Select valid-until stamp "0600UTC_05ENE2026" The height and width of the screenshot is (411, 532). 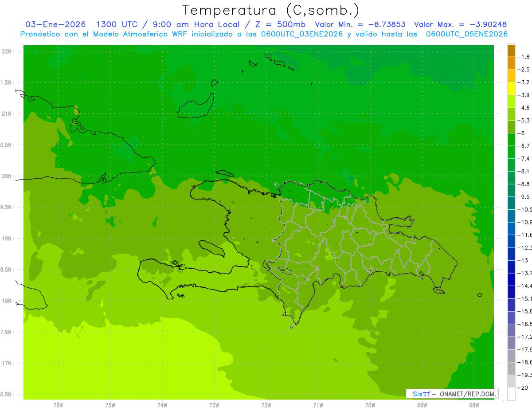[x=467, y=34]
